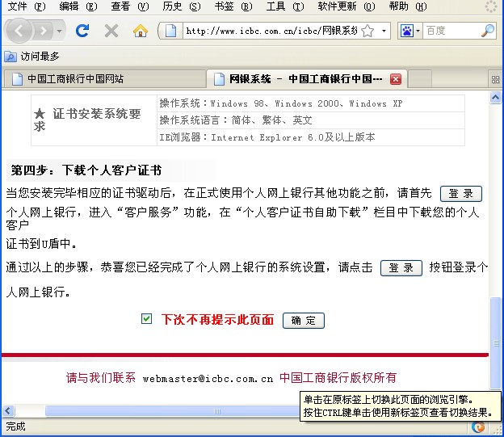Click 中国工商银行版权所有 text
The width and height of the screenshot is (504, 437).
coord(338,377)
